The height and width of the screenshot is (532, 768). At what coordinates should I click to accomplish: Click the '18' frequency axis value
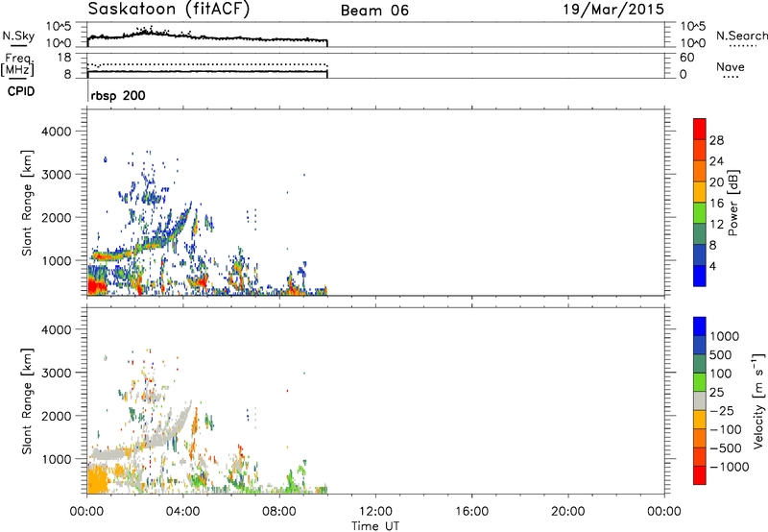(x=64, y=58)
